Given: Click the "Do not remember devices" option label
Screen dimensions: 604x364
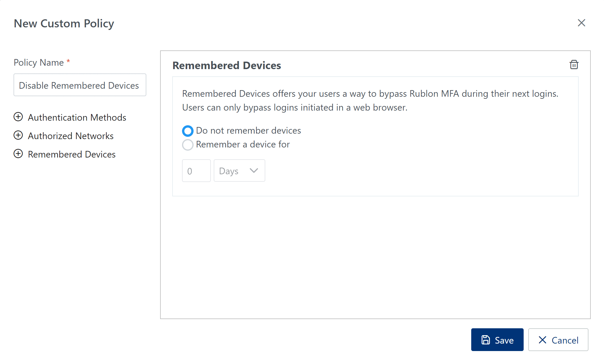Looking at the screenshot, I should point(248,131).
